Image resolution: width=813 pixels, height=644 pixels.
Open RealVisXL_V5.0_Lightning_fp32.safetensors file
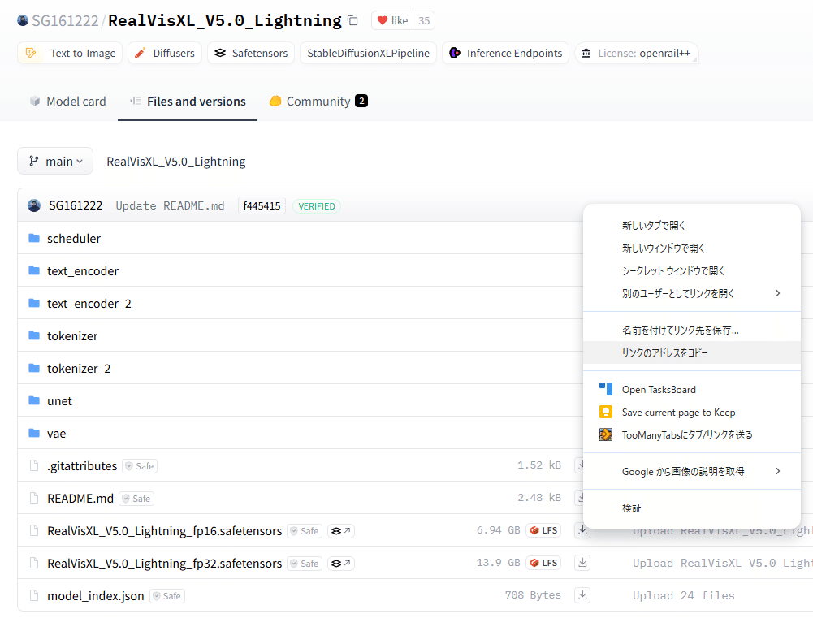point(164,564)
